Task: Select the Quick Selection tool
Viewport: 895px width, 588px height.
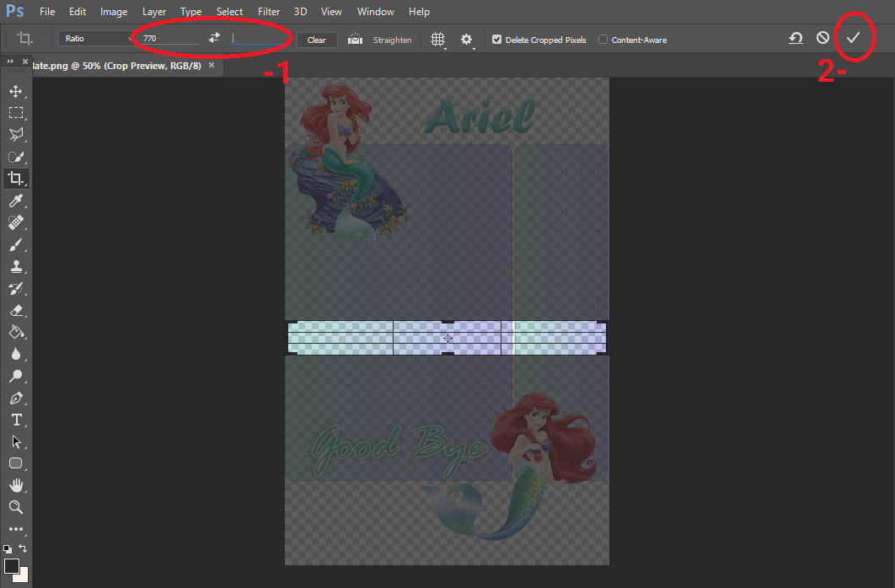Action: click(16, 157)
